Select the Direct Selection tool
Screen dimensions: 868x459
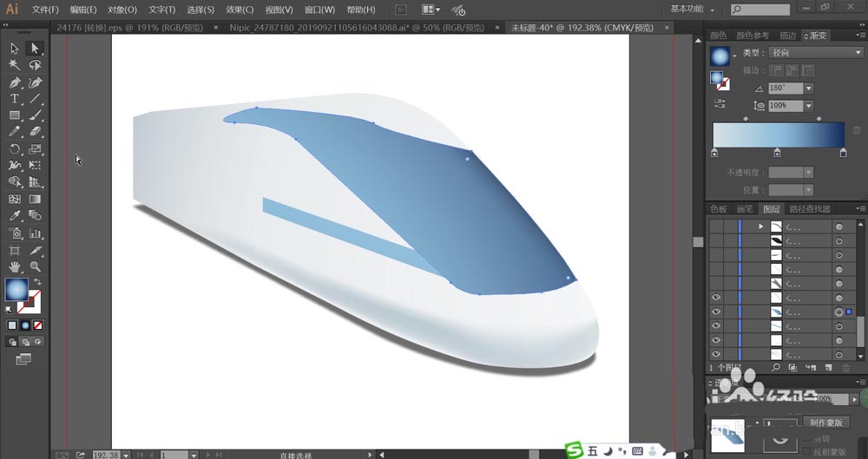click(x=35, y=49)
